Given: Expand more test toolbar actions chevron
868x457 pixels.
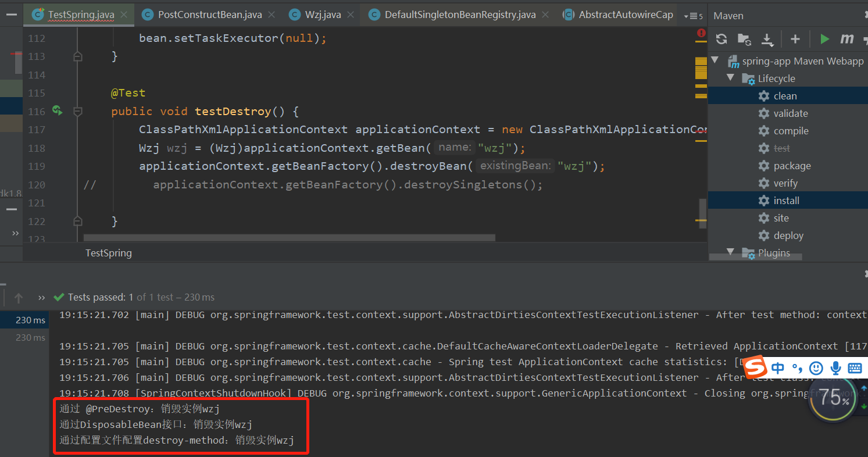Looking at the screenshot, I should pos(41,298).
